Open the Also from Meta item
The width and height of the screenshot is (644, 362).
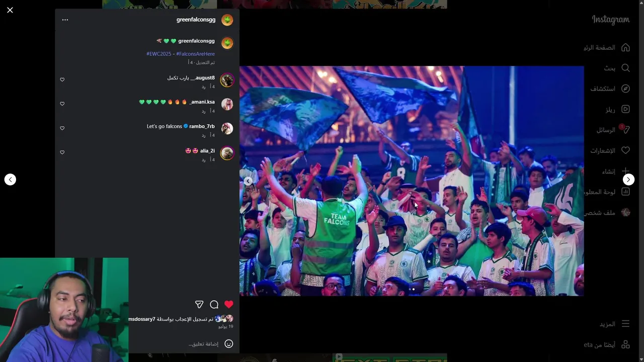607,344
